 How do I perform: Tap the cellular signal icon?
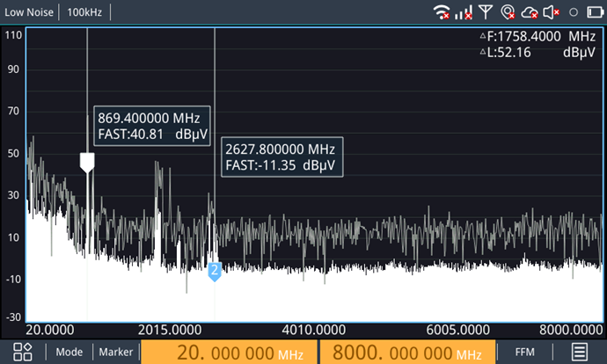point(464,12)
